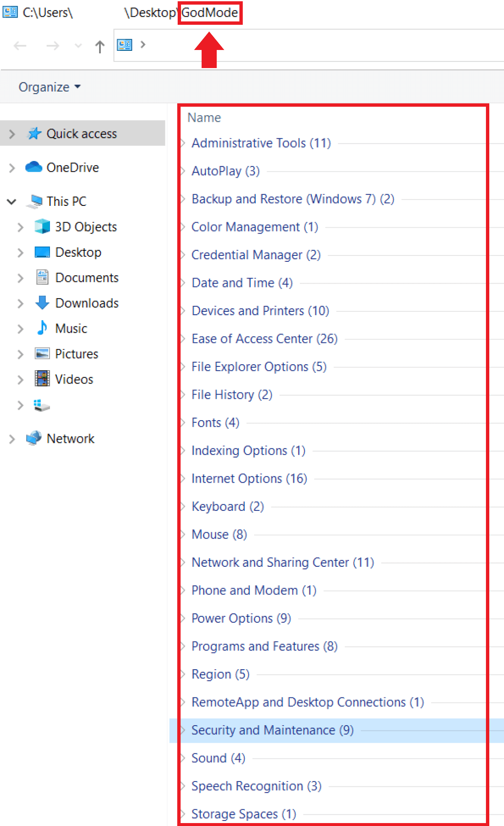Click the Documents folder icon
Image resolution: width=504 pixels, height=826 pixels.
[x=42, y=277]
